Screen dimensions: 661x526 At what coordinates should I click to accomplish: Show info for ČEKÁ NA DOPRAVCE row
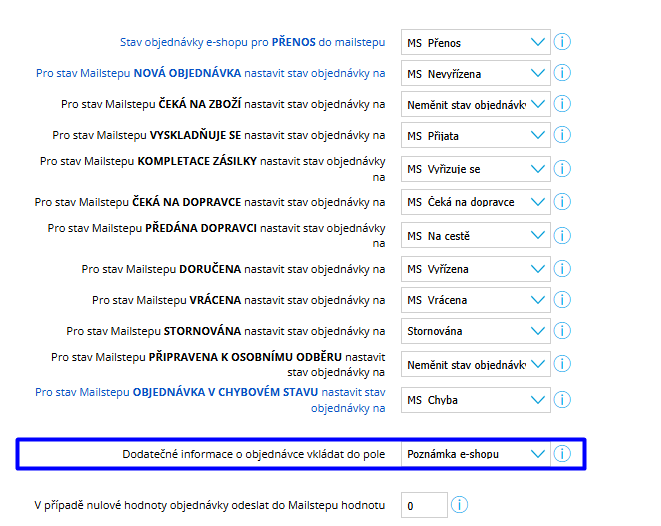562,202
